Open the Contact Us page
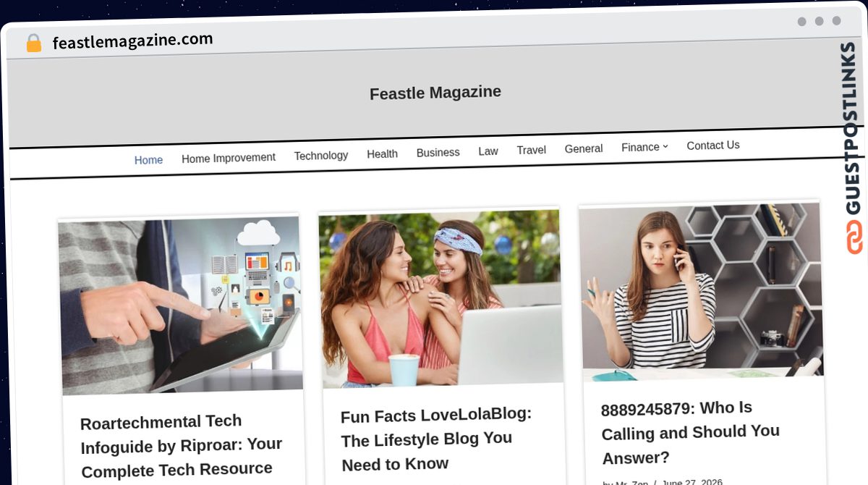This screenshot has height=485, width=868. point(713,145)
